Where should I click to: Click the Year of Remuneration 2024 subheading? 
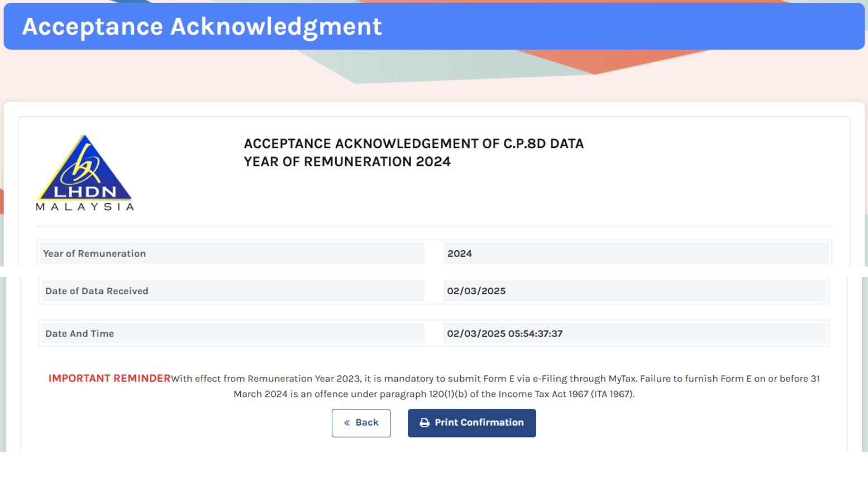pos(347,161)
